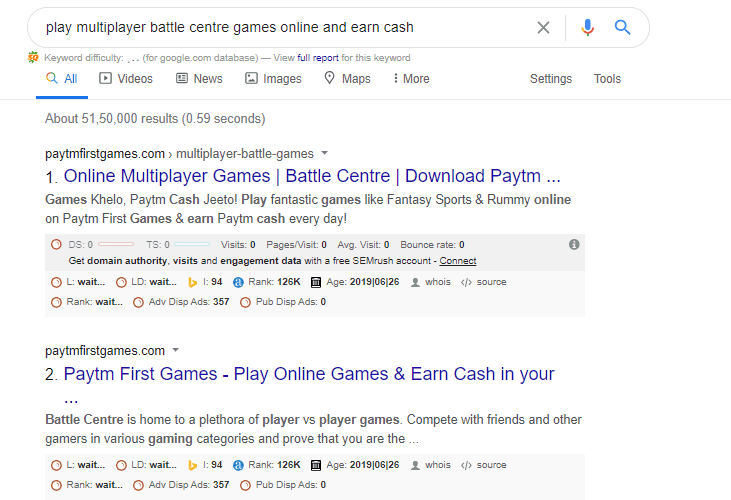Click L: wait icon in first result
This screenshot has height=500, width=731.
point(56,282)
